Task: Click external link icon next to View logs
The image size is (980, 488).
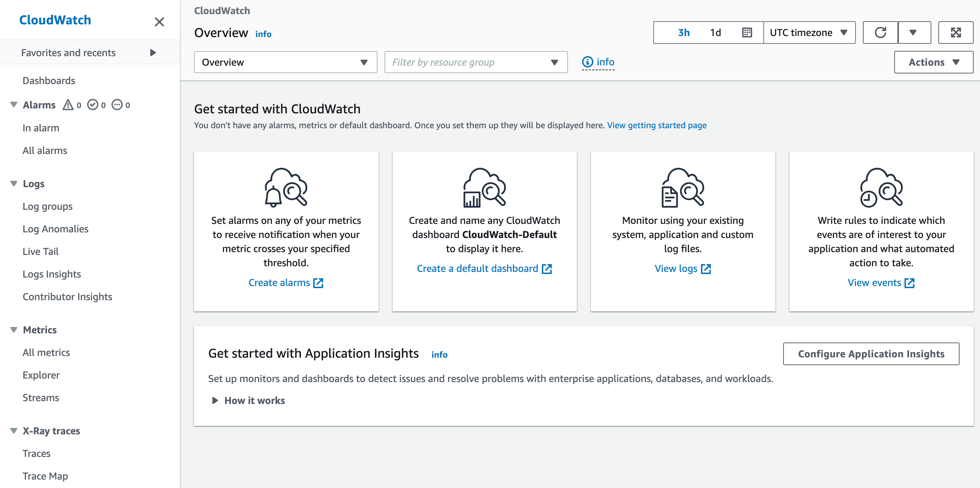Action: pos(706,269)
